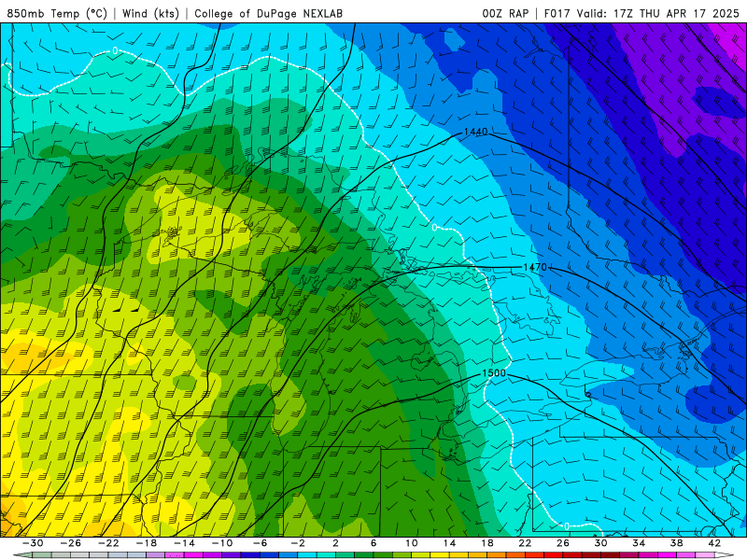Viewport: 747px width, 560px height.
Task: Click the -2 value on the color scale
Action: tap(298, 543)
